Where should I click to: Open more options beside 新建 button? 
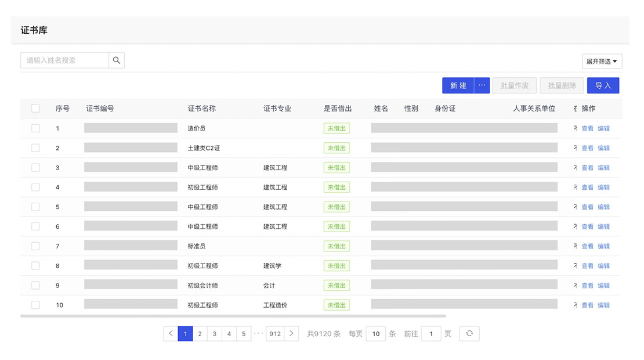click(482, 85)
